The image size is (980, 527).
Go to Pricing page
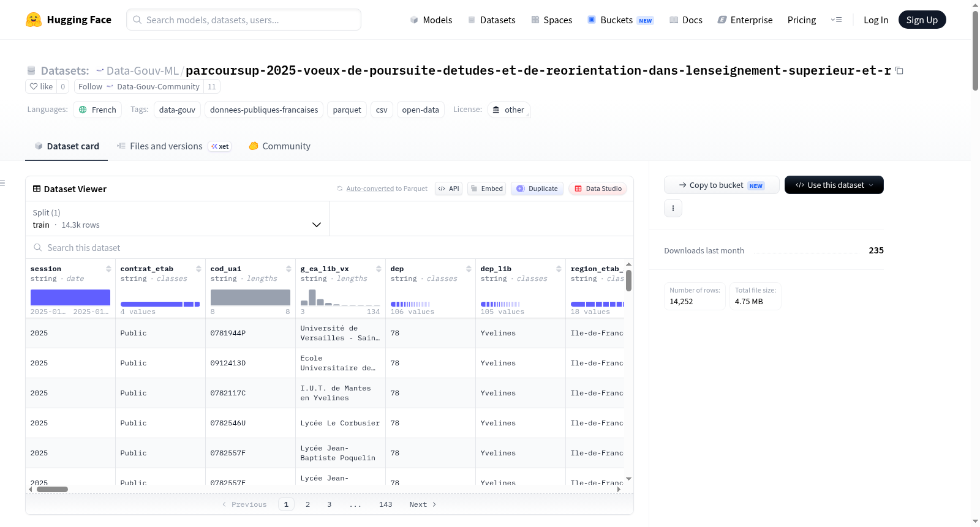click(802, 20)
